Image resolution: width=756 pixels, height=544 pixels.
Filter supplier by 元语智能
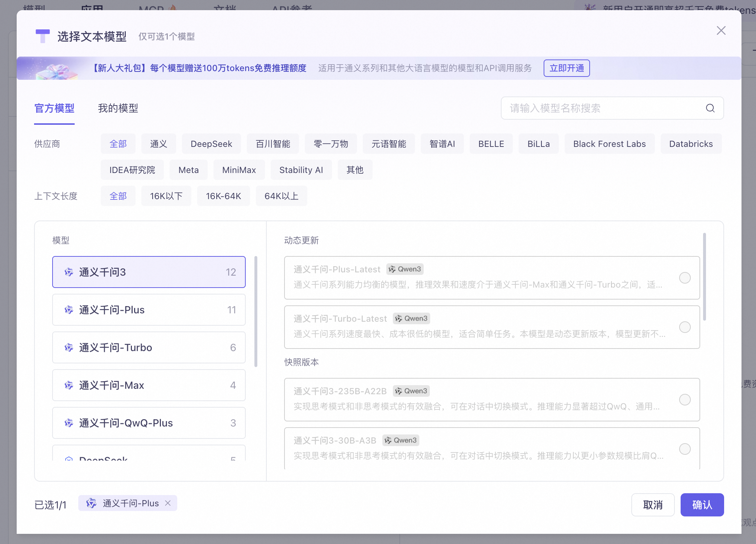[x=389, y=144]
